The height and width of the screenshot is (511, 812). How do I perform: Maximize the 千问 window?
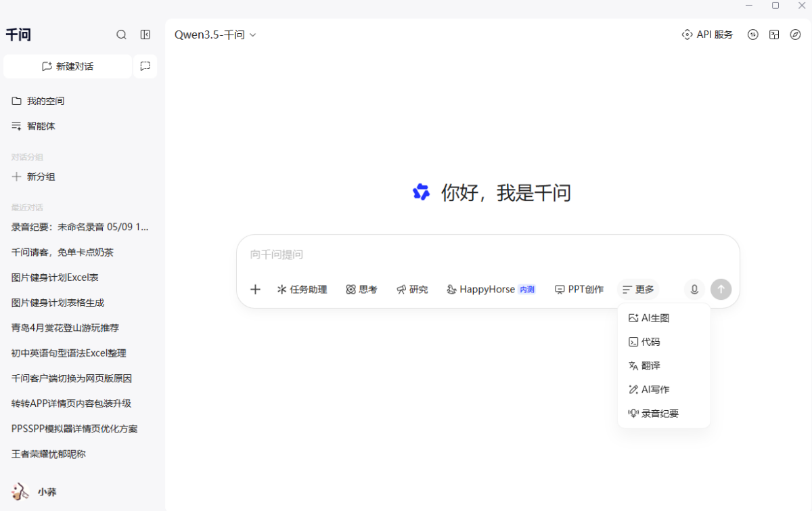tap(775, 5)
